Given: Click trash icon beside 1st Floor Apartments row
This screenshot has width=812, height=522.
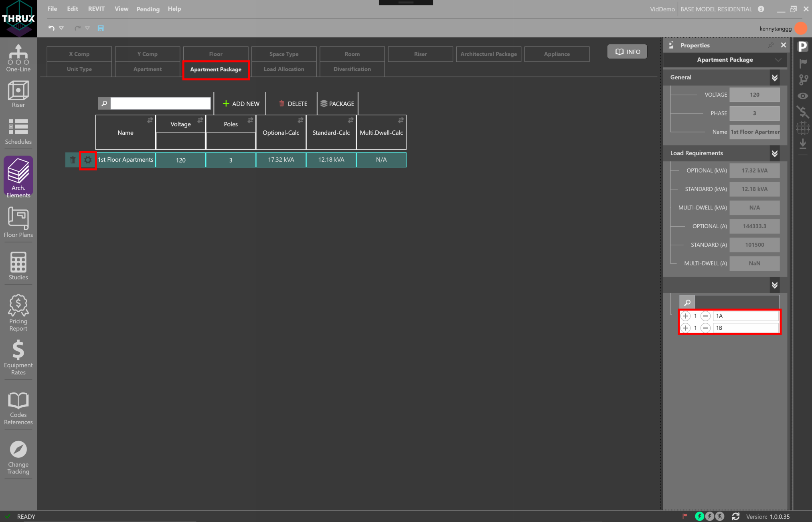Looking at the screenshot, I should point(73,160).
